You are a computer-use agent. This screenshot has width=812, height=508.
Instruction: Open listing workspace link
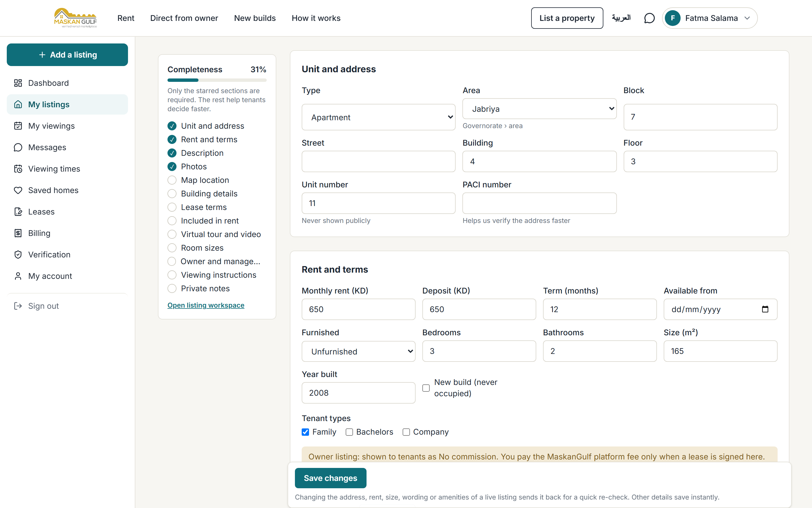tap(206, 305)
